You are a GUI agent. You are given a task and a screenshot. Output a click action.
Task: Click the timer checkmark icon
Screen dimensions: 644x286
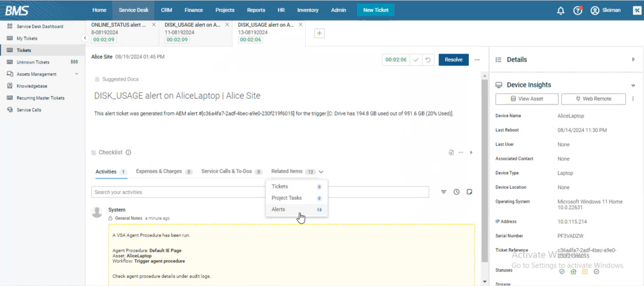tap(416, 60)
